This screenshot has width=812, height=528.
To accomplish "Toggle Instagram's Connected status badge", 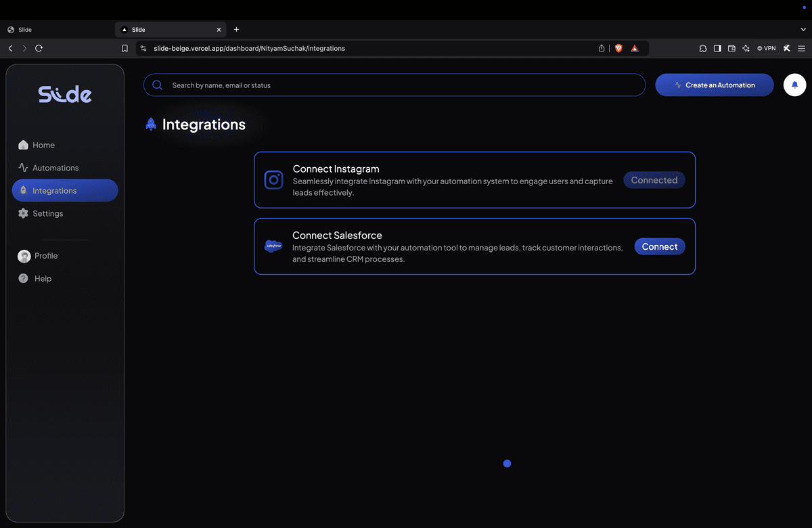I will [654, 179].
